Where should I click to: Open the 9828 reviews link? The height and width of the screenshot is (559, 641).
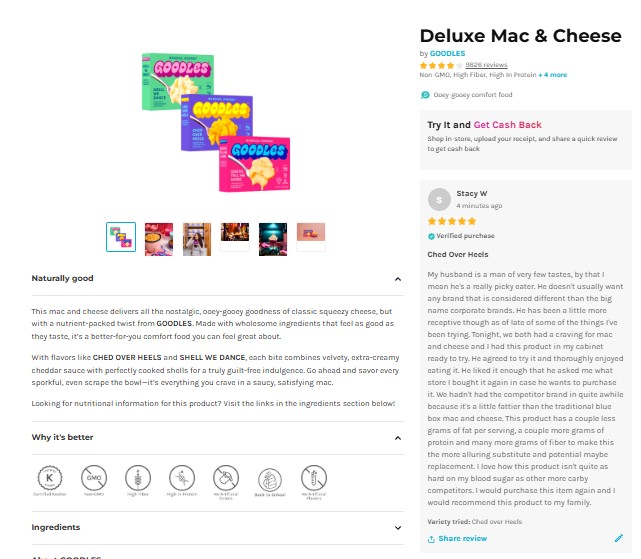486,64
